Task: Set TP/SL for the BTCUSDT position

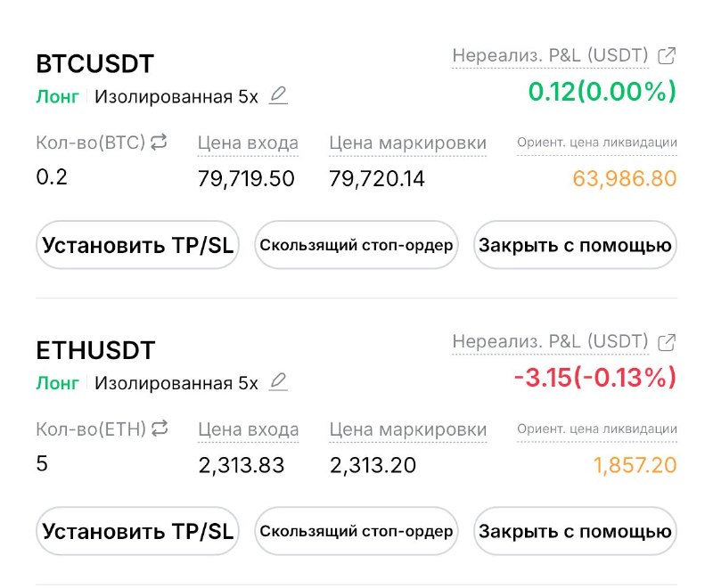Action: (138, 245)
